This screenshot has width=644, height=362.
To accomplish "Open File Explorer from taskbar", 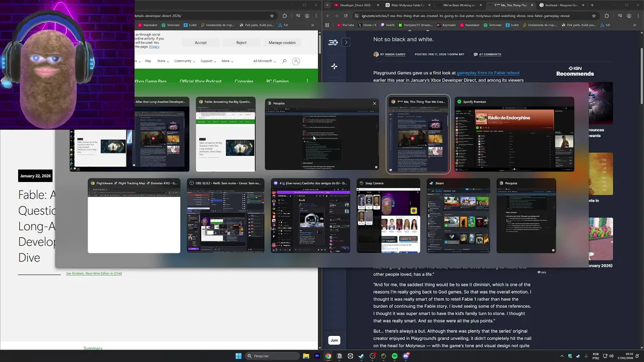I will (x=306, y=356).
